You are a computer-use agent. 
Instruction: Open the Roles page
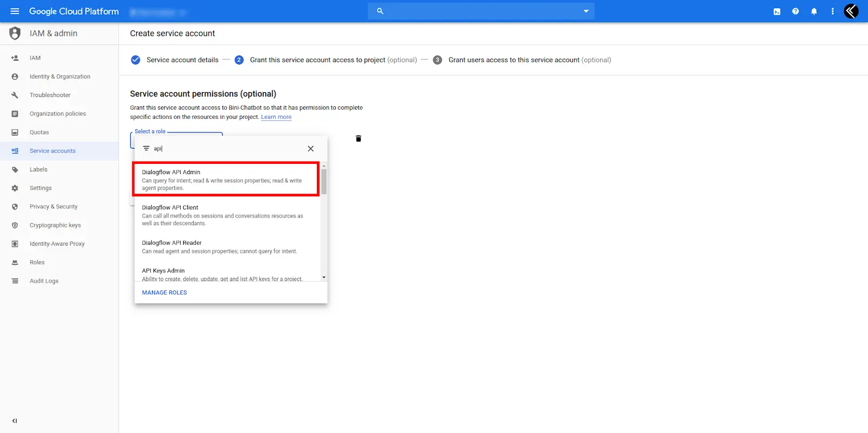coord(37,262)
